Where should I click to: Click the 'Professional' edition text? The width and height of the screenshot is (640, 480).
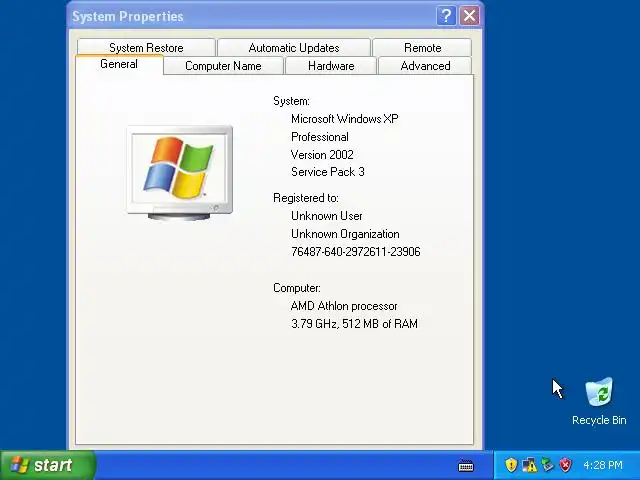click(320, 137)
